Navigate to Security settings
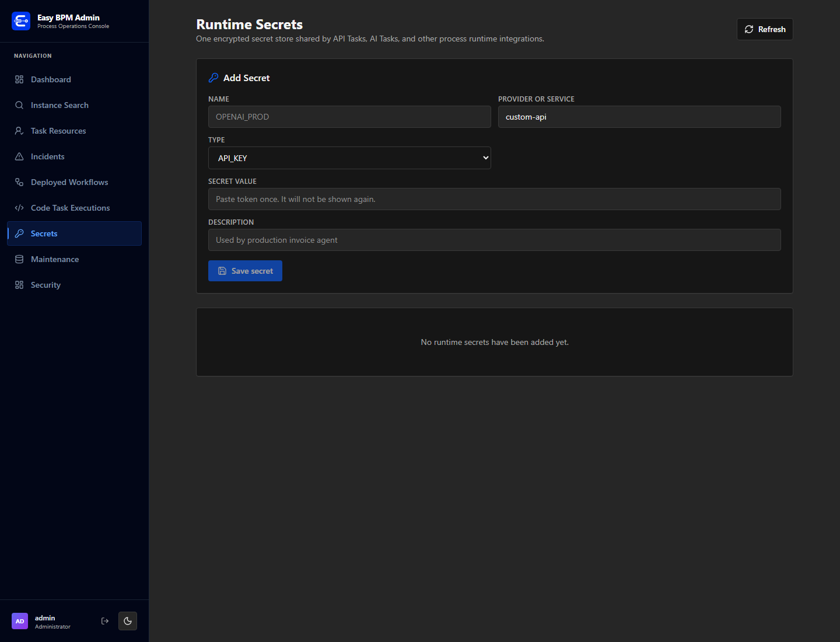This screenshot has height=642, width=840. coord(74,285)
